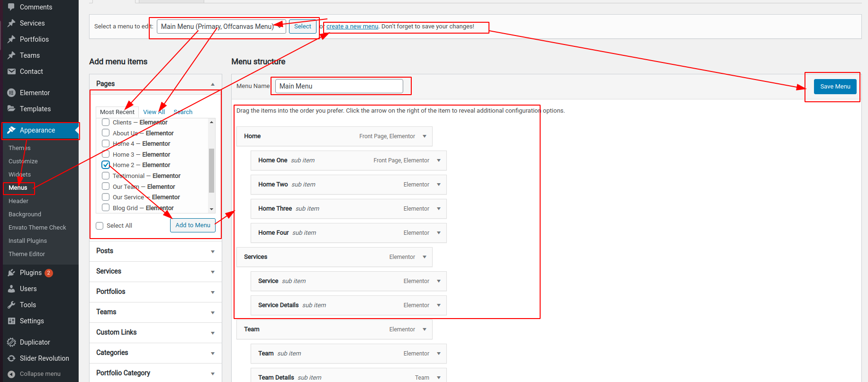The image size is (868, 382).
Task: Expand Home Four sub item options arrow
Action: coord(439,233)
